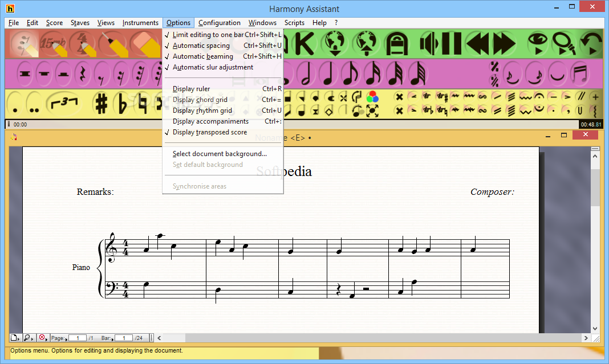Click the vertical scrollbar down arrow
Screen dimensions: 609x364
pyautogui.click(x=595, y=329)
